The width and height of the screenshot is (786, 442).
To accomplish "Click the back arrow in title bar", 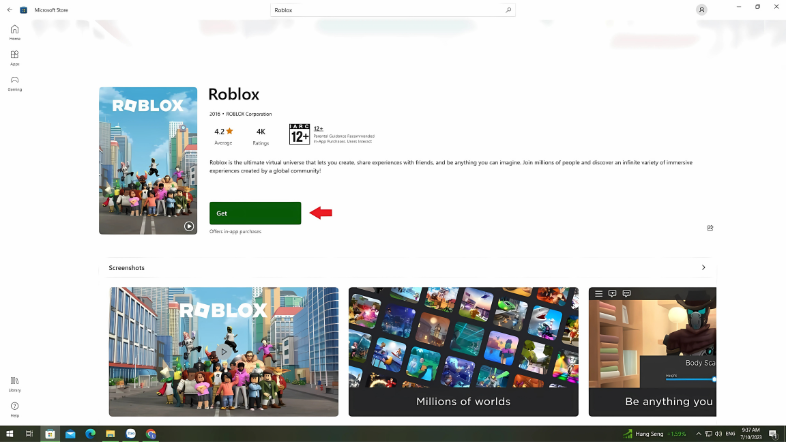I will [8, 9].
